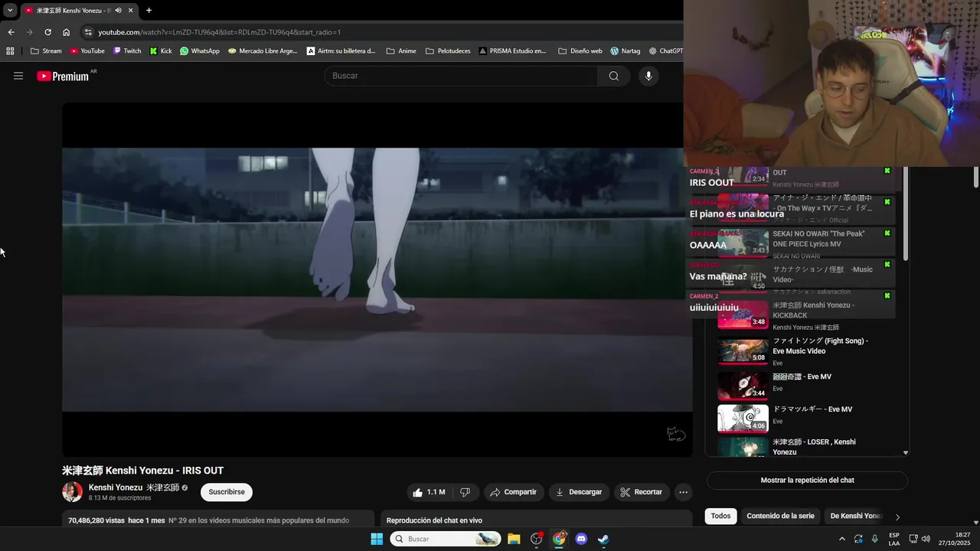Select the Todos filter chip
The width and height of the screenshot is (980, 551).
click(720, 517)
